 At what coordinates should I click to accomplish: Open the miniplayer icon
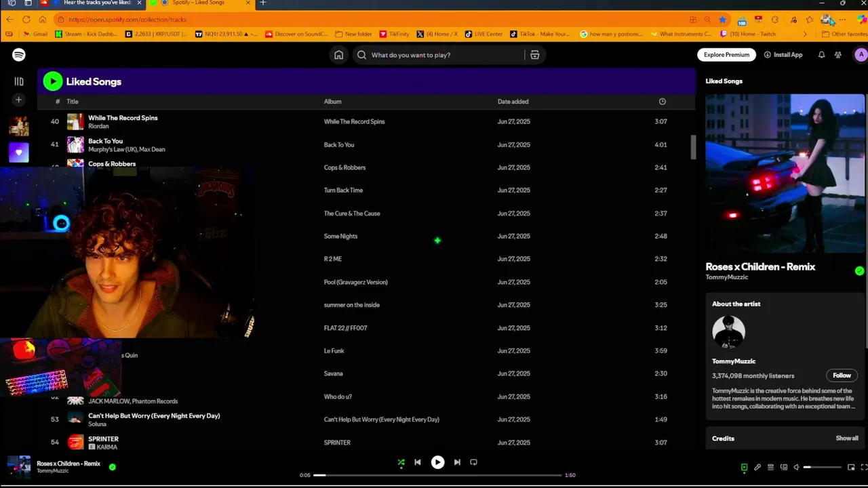pyautogui.click(x=851, y=468)
